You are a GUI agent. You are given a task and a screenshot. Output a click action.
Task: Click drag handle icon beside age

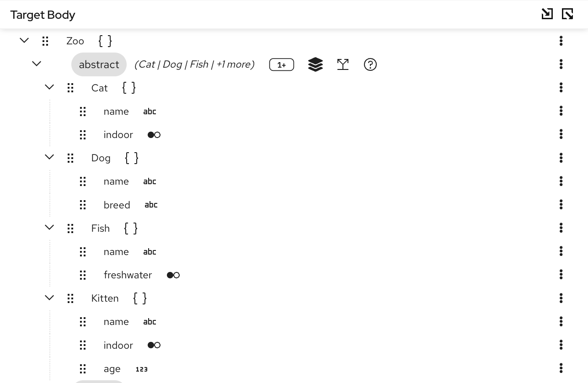pos(83,368)
